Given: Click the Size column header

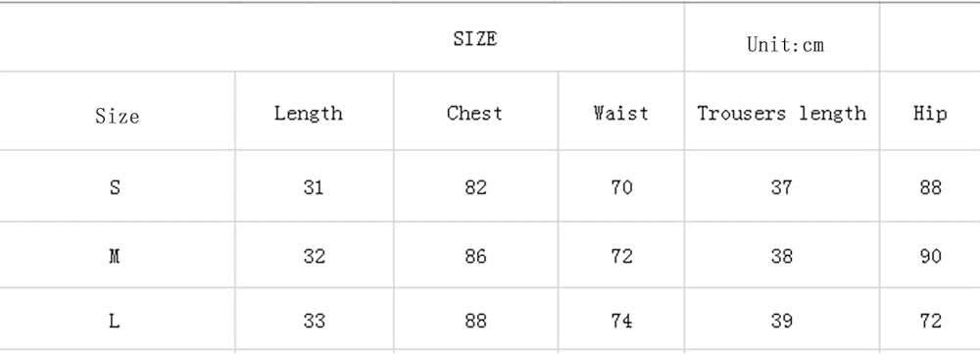Looking at the screenshot, I should (x=117, y=116).
